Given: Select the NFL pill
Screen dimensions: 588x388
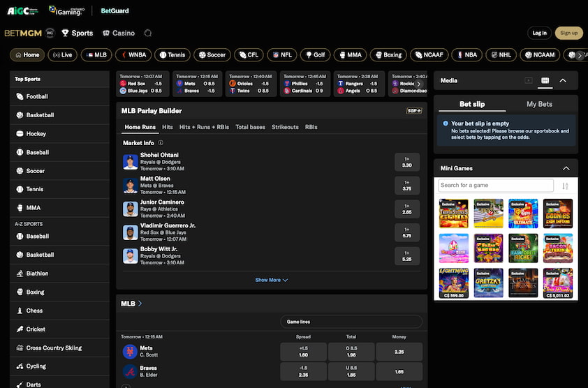Looking at the screenshot, I should (x=282, y=54).
